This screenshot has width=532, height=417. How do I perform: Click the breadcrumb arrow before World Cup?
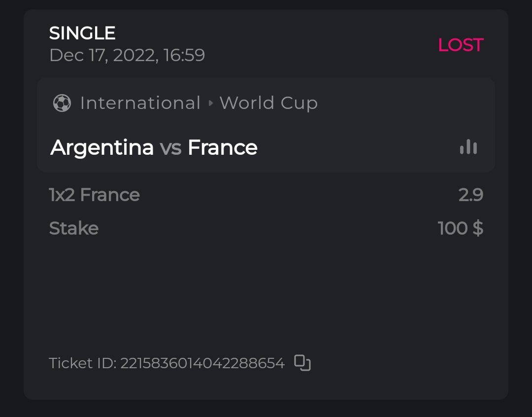[210, 103]
